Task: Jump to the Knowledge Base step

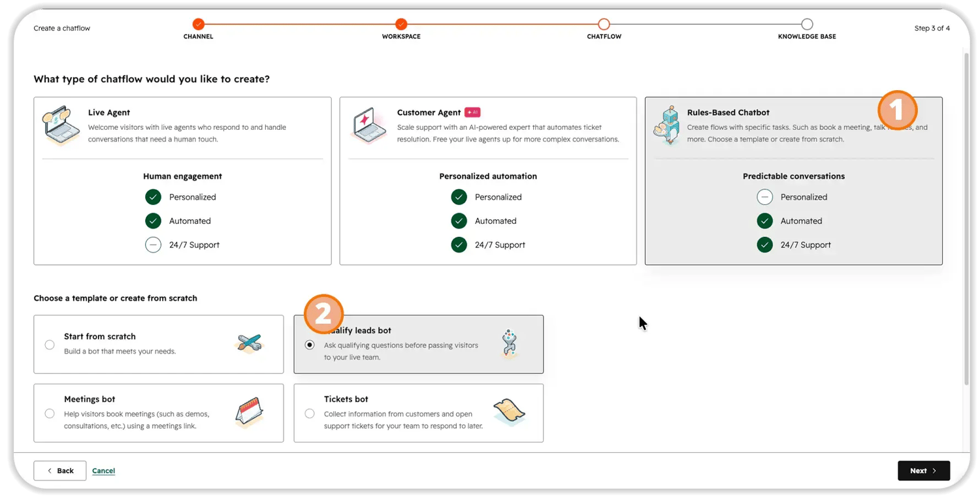Action: (x=807, y=24)
